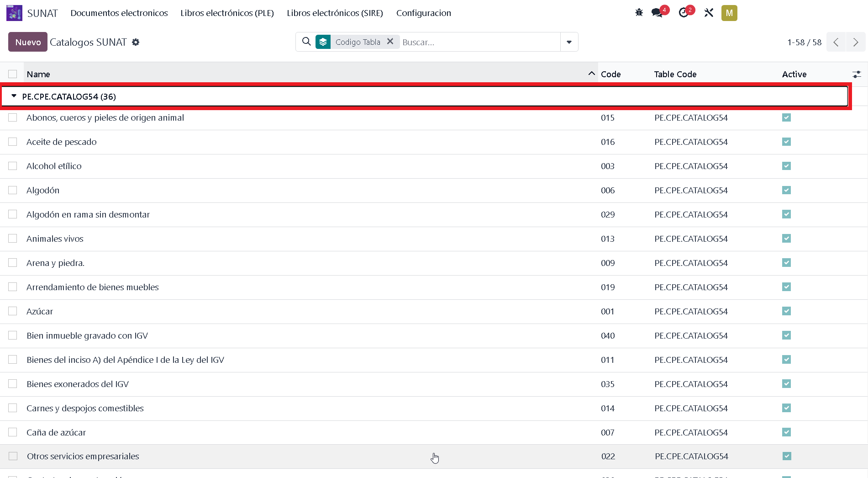Toggle Active for Bienes exonerados del IGV

(786, 384)
